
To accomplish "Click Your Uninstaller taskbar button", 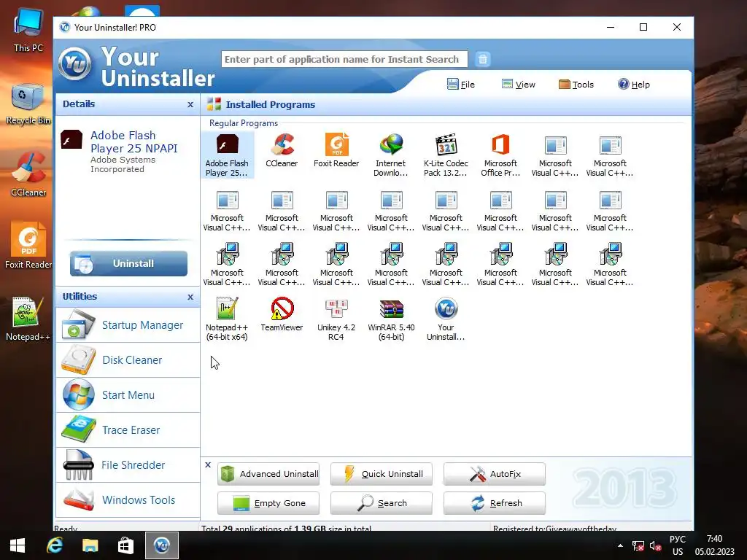I will click(x=162, y=545).
